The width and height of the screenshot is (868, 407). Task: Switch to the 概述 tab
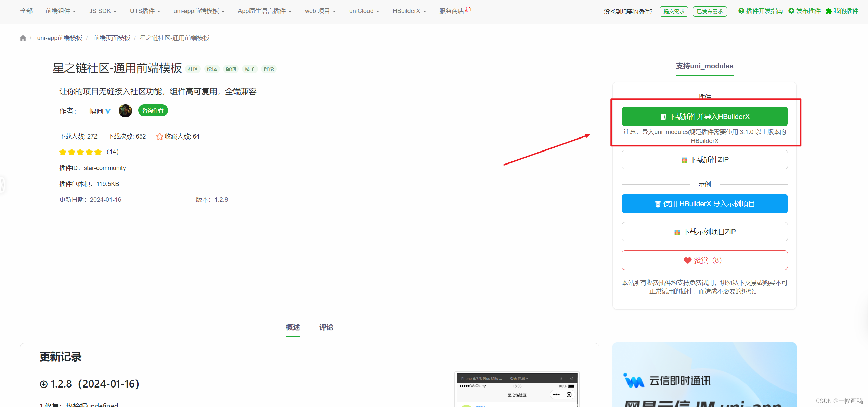tap(293, 327)
